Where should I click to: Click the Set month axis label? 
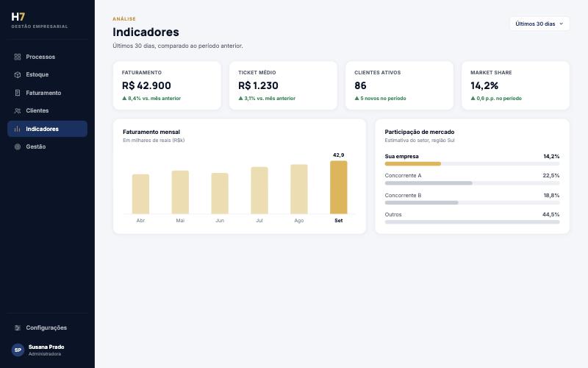(338, 220)
